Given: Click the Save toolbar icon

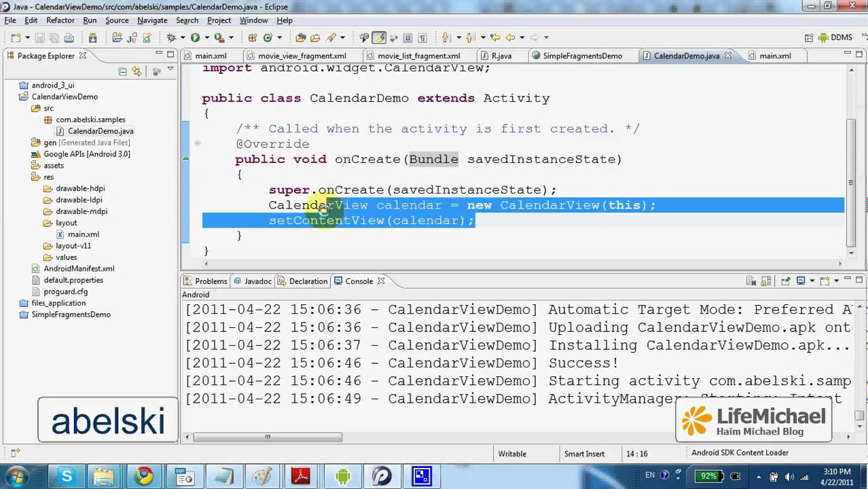Looking at the screenshot, I should [40, 38].
